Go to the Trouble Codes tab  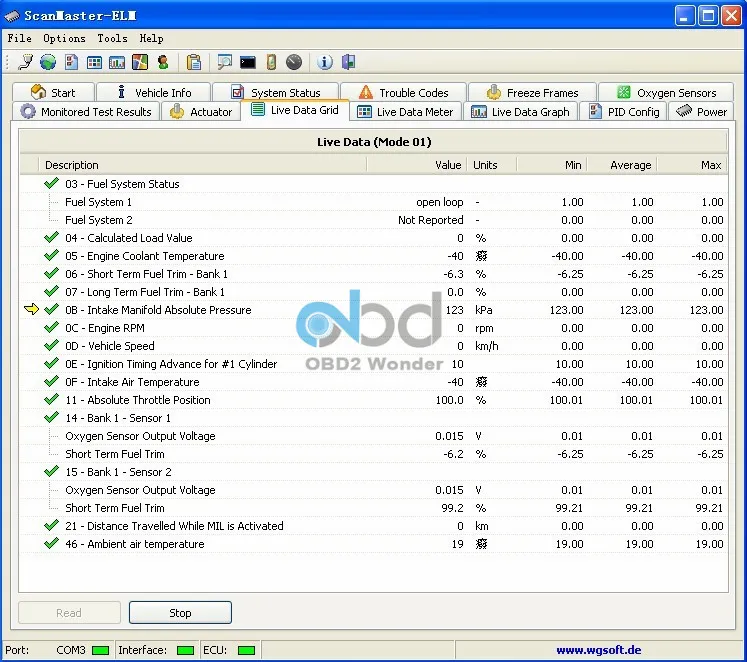click(x=404, y=92)
